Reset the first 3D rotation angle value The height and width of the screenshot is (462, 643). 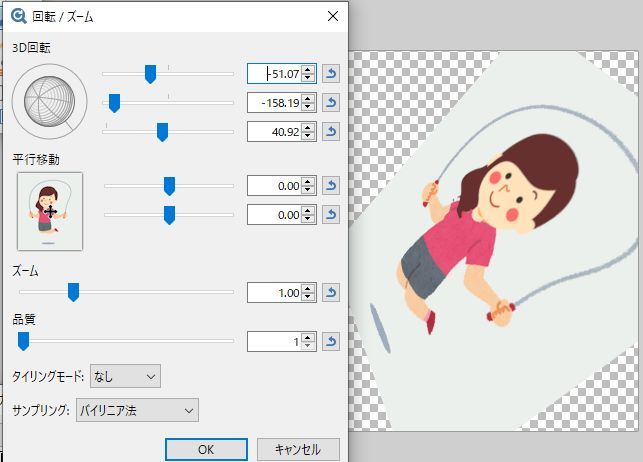click(x=331, y=73)
